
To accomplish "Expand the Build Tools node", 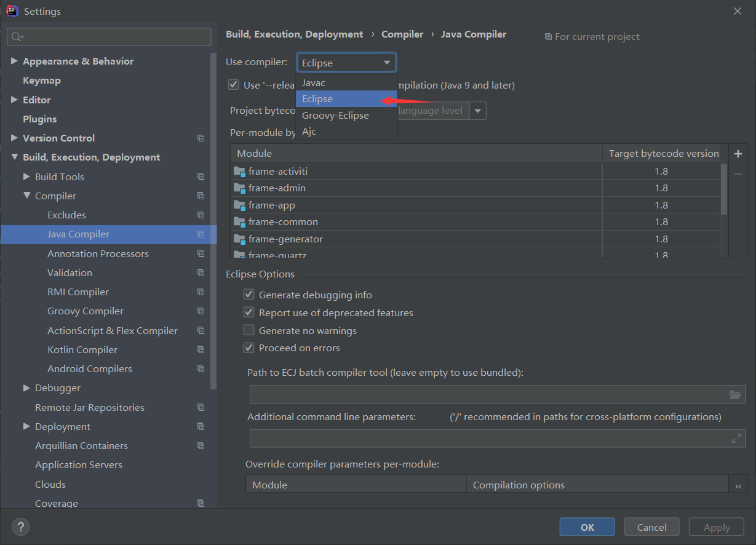I will click(x=26, y=177).
